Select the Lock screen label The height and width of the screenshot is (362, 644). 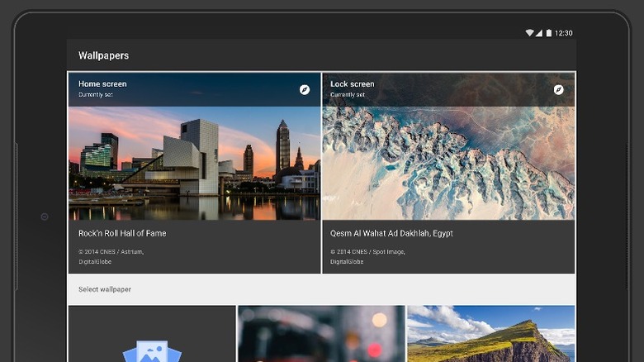352,83
